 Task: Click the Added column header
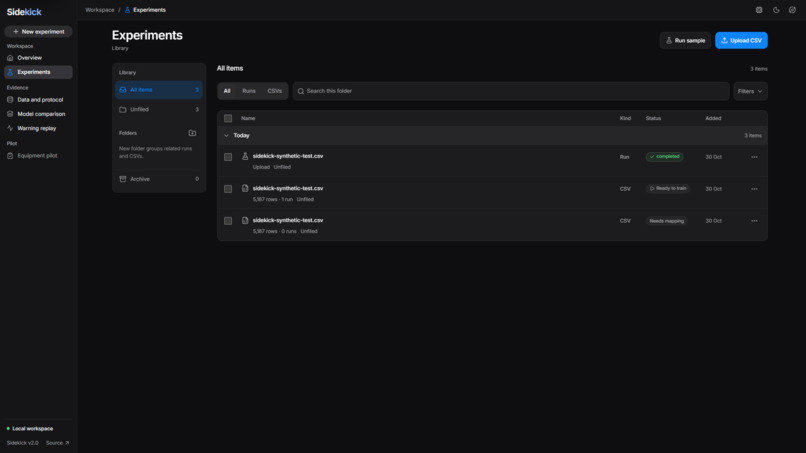pyautogui.click(x=713, y=118)
